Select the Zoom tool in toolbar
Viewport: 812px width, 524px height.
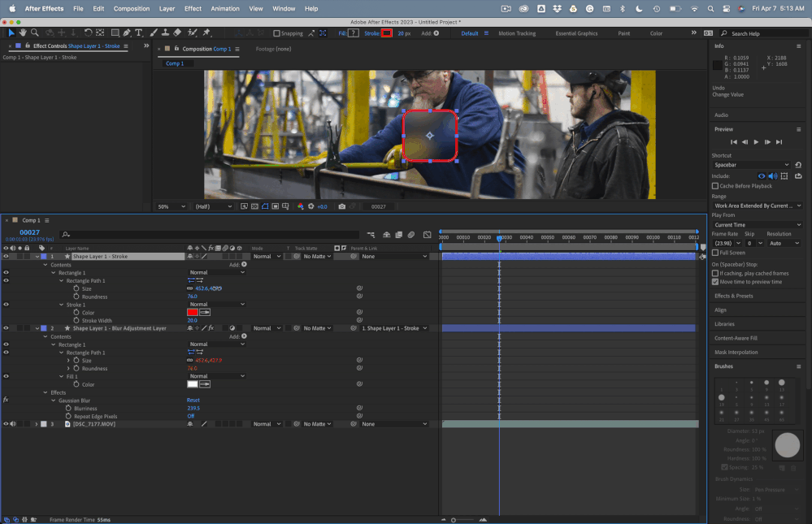[35, 32]
